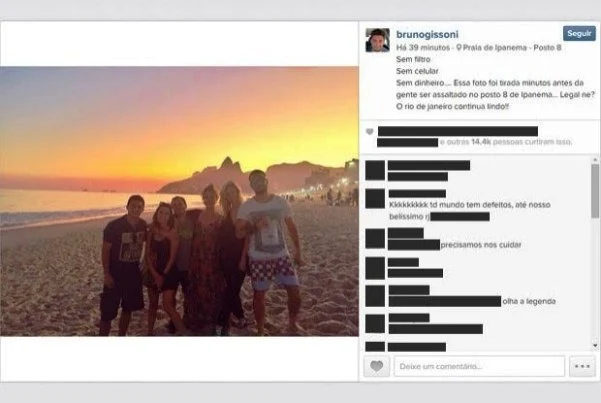Click first commenter's redacted avatar
The height and width of the screenshot is (403, 601).
tap(375, 171)
